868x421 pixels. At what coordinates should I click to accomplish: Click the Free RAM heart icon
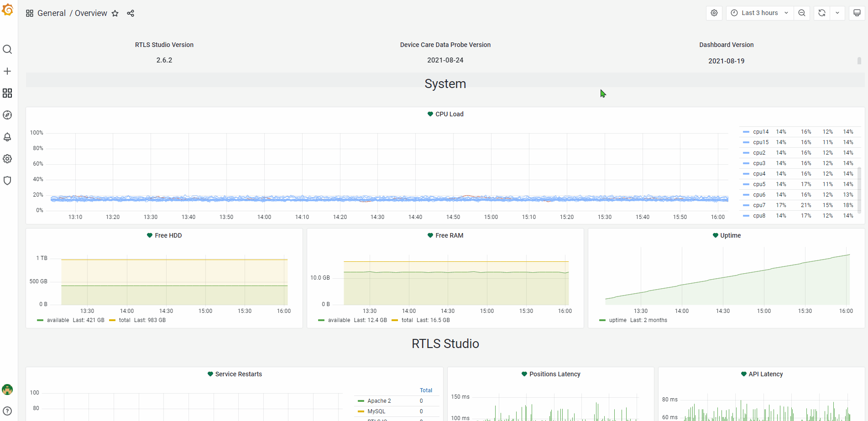[x=430, y=235]
